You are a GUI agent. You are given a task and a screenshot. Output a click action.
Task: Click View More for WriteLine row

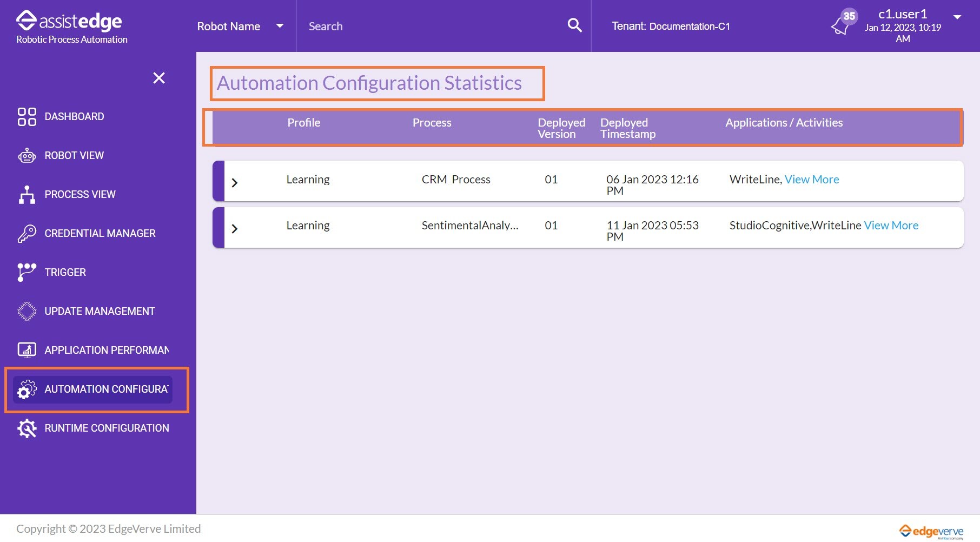coord(812,180)
